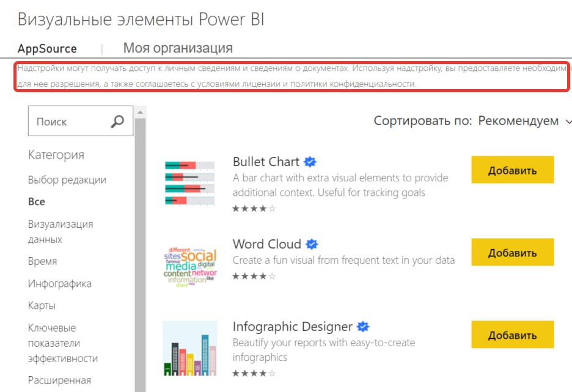Click Word Cloud certified badge icon
572x392 pixels.
coord(312,244)
